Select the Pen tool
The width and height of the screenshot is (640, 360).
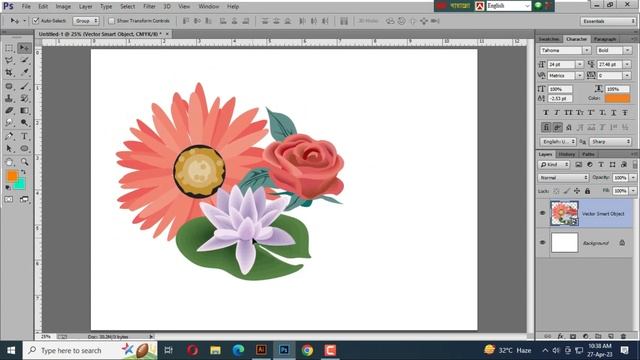tap(9, 136)
